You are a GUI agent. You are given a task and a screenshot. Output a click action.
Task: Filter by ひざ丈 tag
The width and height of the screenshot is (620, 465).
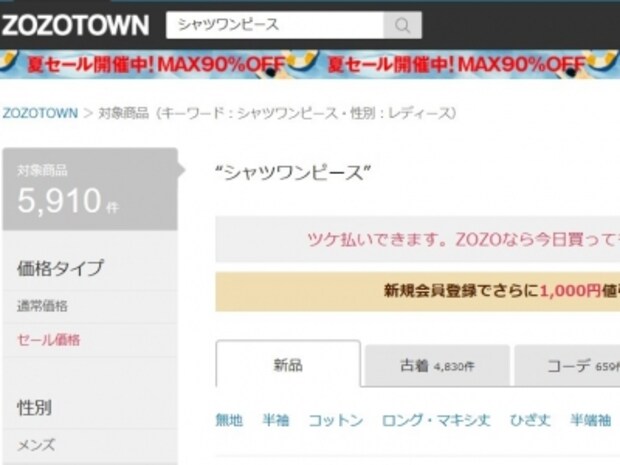[x=530, y=420]
